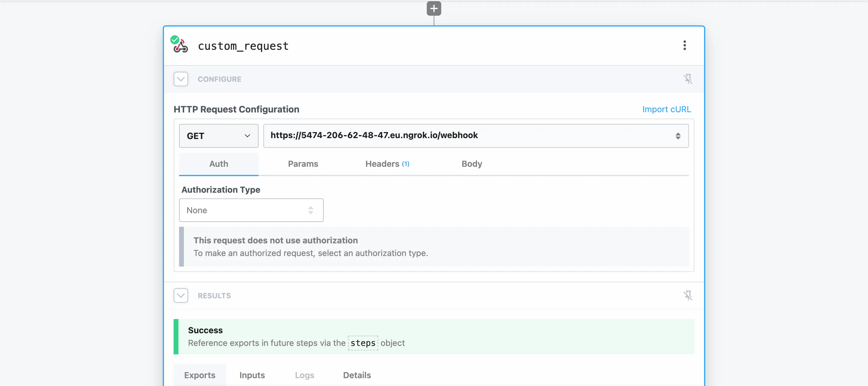This screenshot has height=386, width=868.
Task: Open the custom_request step options menu
Action: point(684,46)
